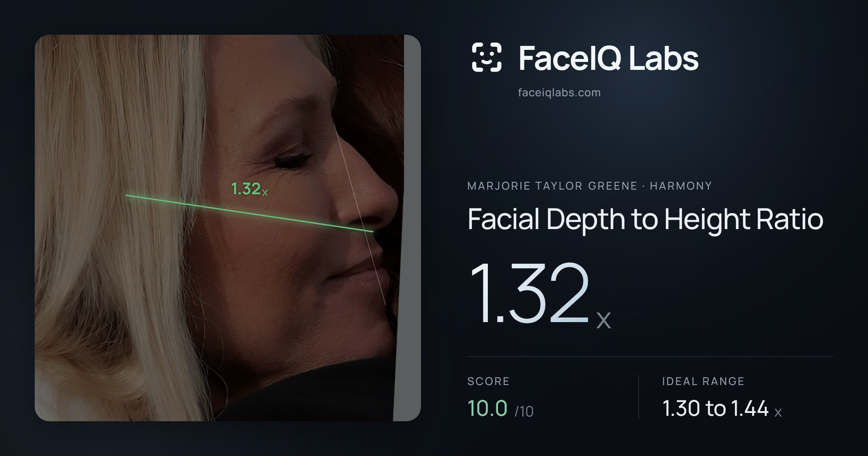Click the SCORE label
Image resolution: width=868 pixels, height=456 pixels.
[488, 381]
